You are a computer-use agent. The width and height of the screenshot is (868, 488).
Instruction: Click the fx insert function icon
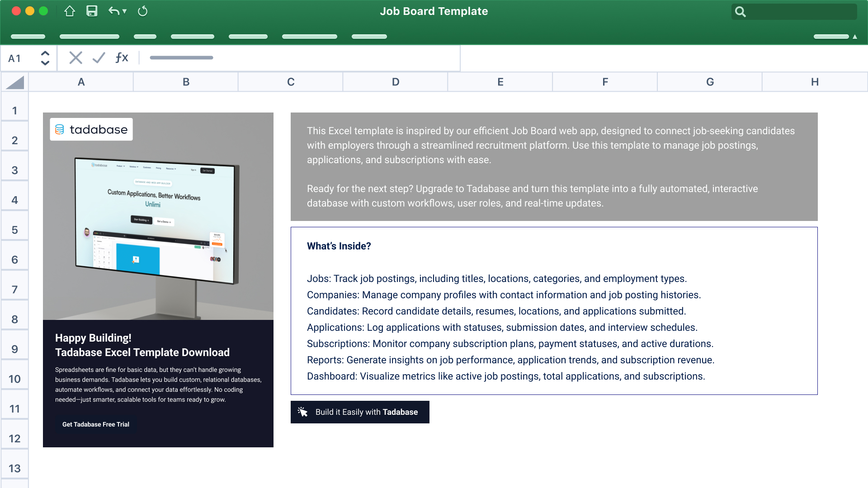click(122, 57)
